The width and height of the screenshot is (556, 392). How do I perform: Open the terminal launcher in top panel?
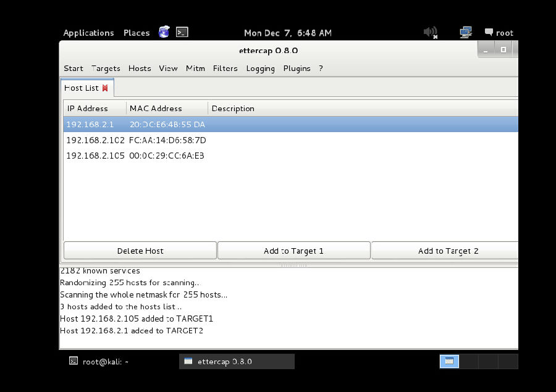pos(182,32)
